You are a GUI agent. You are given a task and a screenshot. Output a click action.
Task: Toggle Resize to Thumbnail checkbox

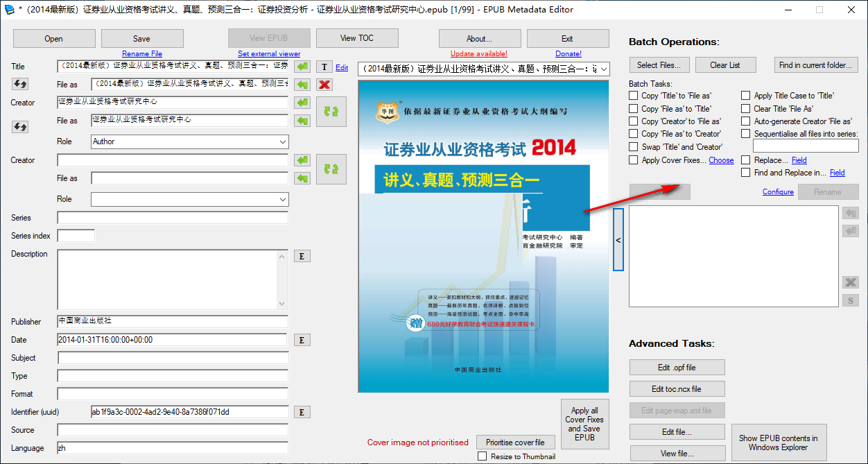pos(483,456)
